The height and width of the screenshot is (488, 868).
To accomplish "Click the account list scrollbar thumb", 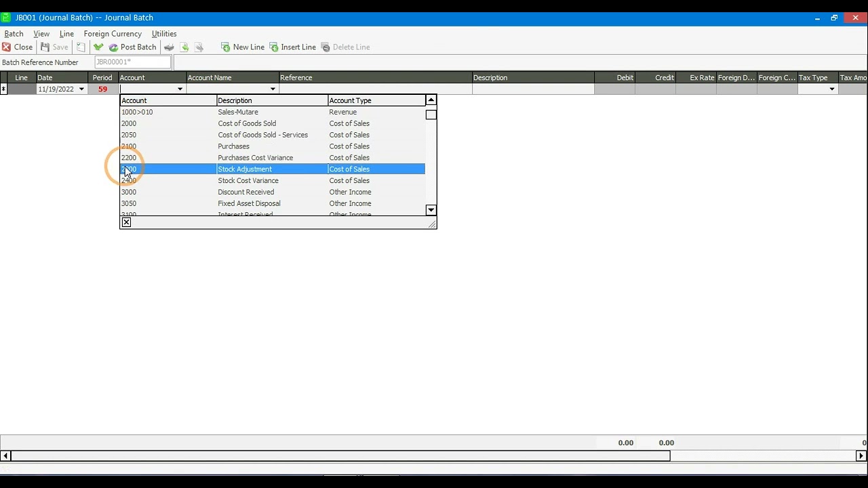I will pos(431,115).
